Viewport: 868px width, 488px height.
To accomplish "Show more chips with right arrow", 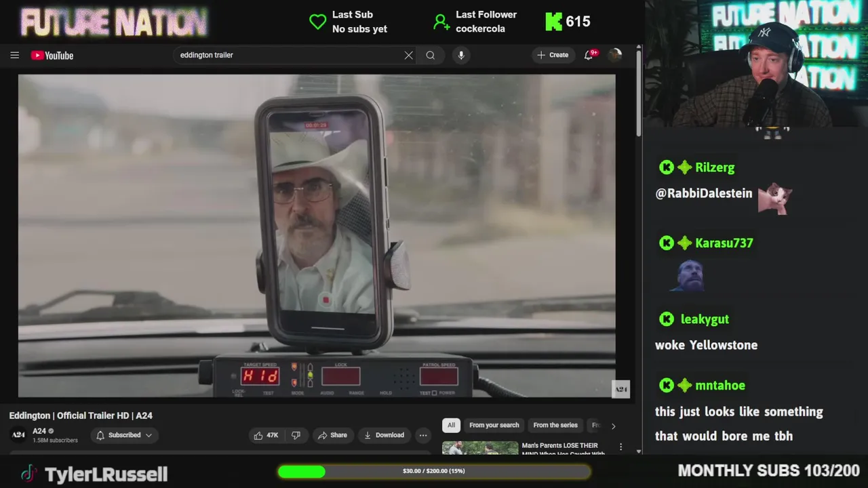I will (x=613, y=426).
